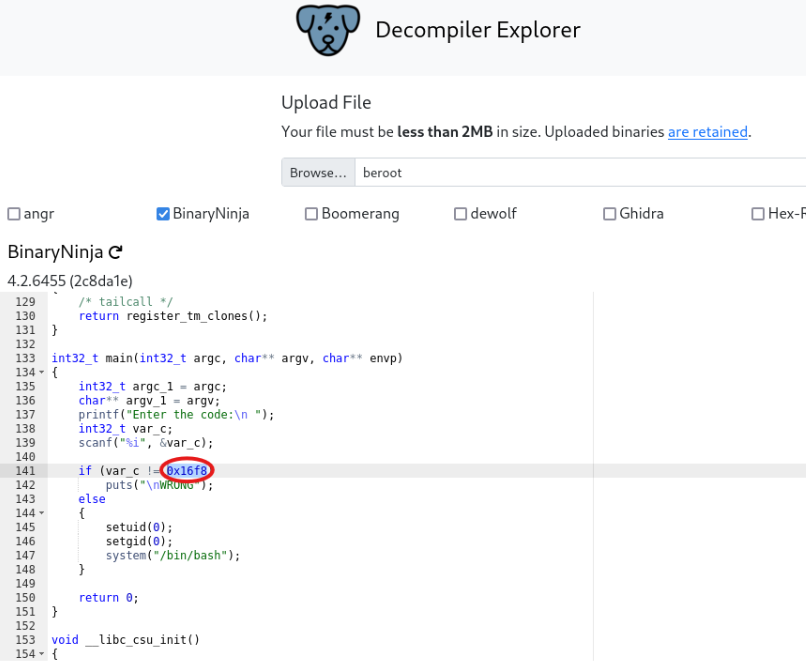This screenshot has height=662, width=806.
Task: Collapse the main function at line 134
Action: [x=41, y=373]
